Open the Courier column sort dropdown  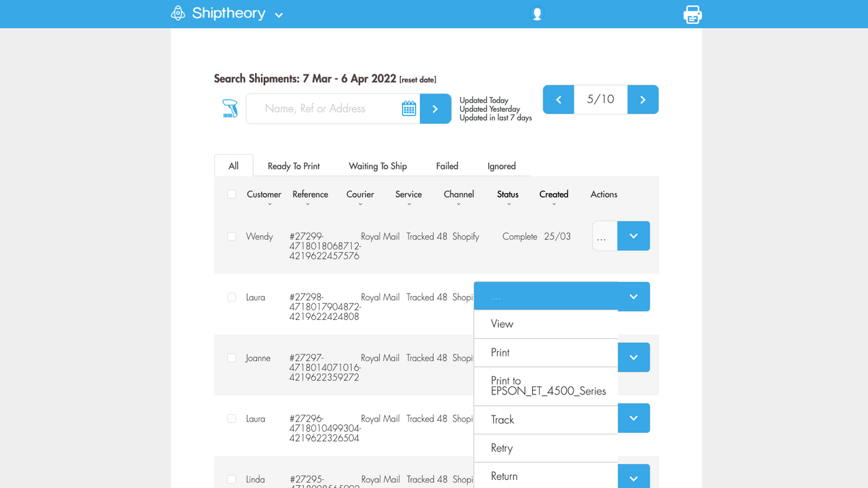tap(360, 203)
